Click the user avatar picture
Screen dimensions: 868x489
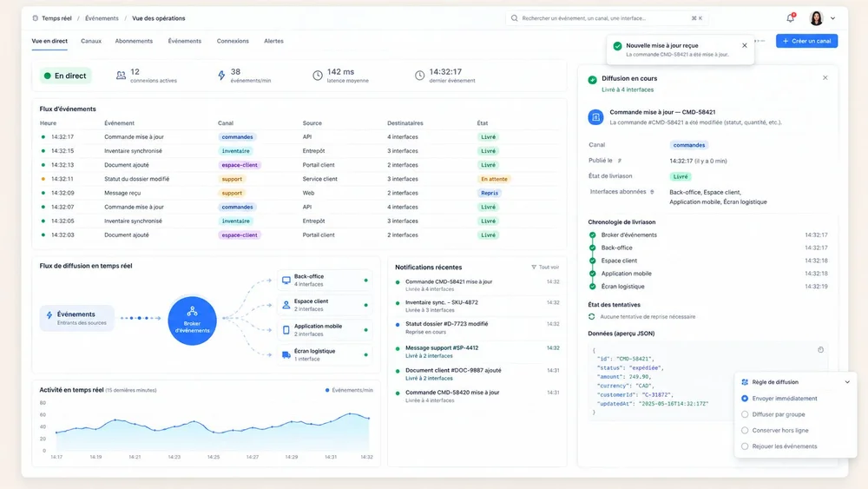[816, 18]
